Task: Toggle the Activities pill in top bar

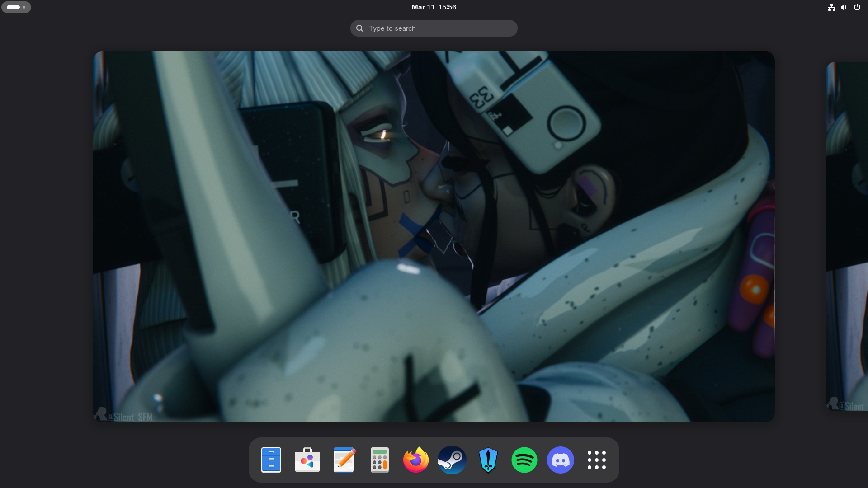Action: [x=14, y=7]
